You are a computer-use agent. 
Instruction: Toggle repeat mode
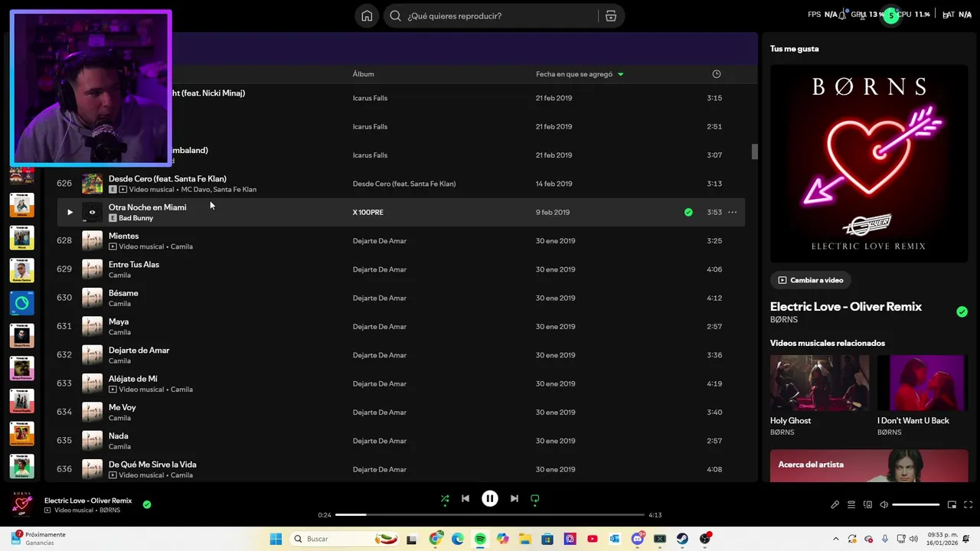click(535, 499)
